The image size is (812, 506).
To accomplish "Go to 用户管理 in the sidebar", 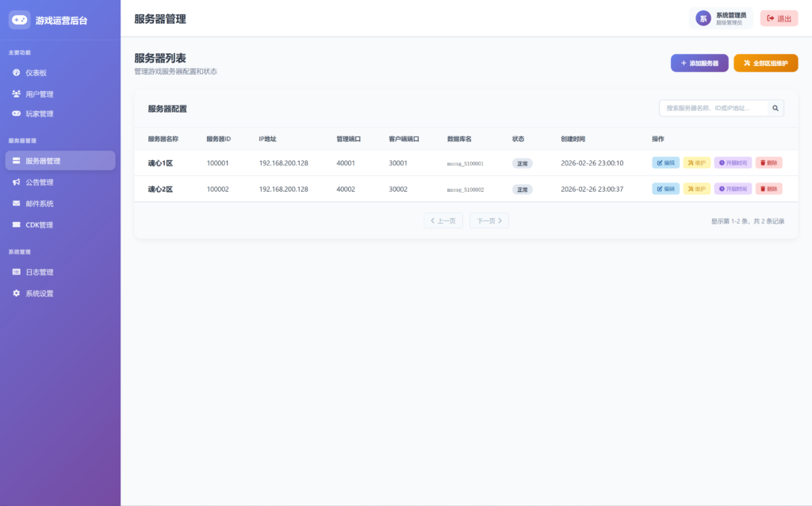I will click(x=39, y=94).
